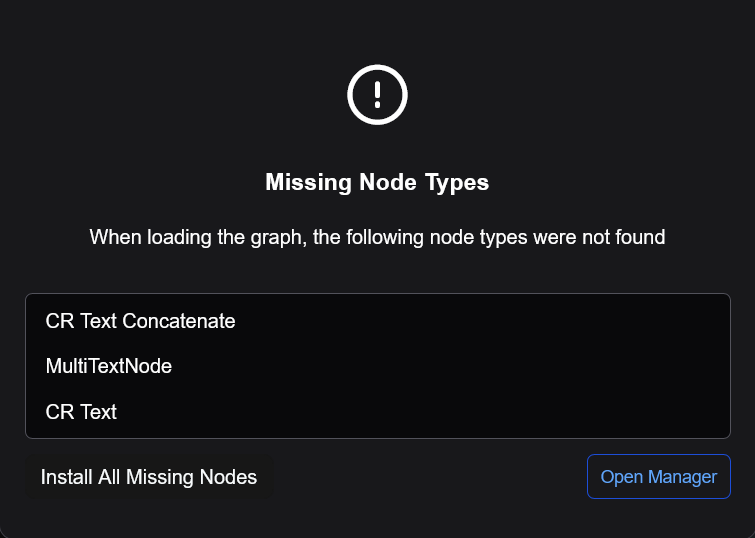Click the Missing Node Types heading

(x=377, y=182)
